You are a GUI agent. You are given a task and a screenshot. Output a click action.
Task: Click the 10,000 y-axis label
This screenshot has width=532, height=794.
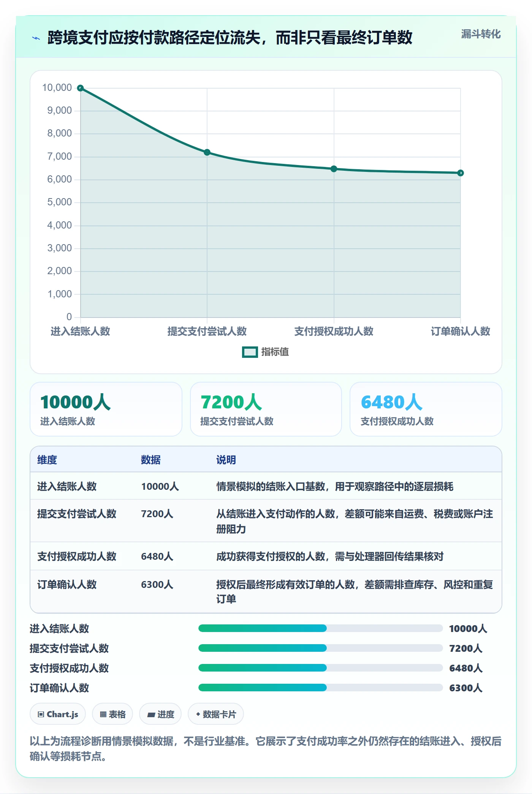(x=57, y=88)
